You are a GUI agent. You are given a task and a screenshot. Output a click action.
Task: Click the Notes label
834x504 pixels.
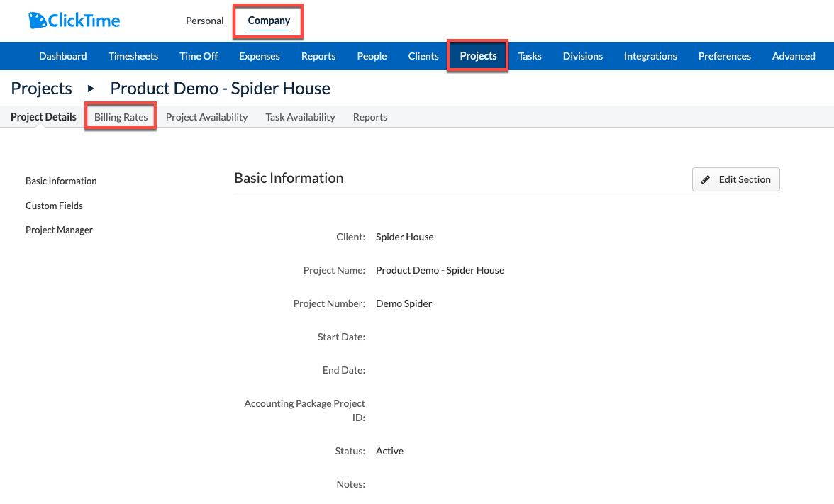[x=350, y=484]
